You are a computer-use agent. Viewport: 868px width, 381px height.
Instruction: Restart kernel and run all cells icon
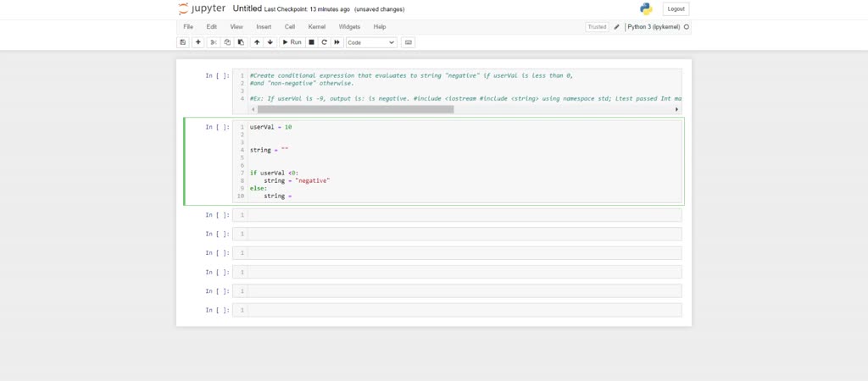(337, 42)
